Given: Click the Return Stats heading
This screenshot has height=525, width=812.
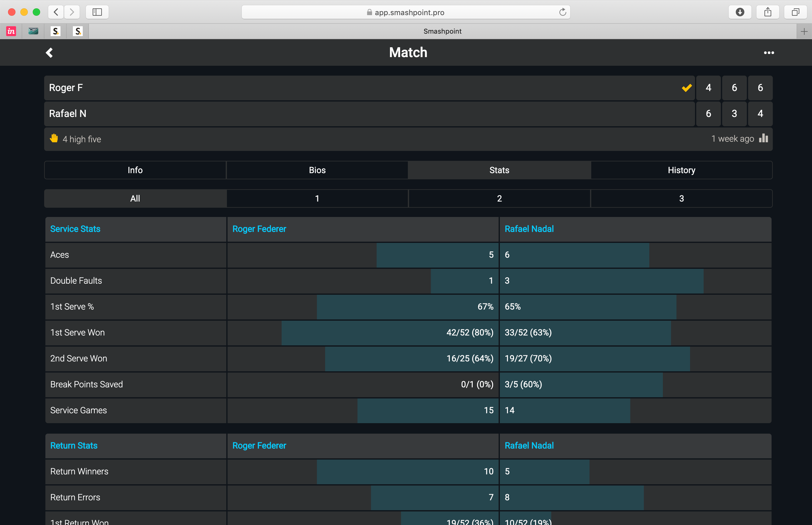Looking at the screenshot, I should pyautogui.click(x=74, y=446).
